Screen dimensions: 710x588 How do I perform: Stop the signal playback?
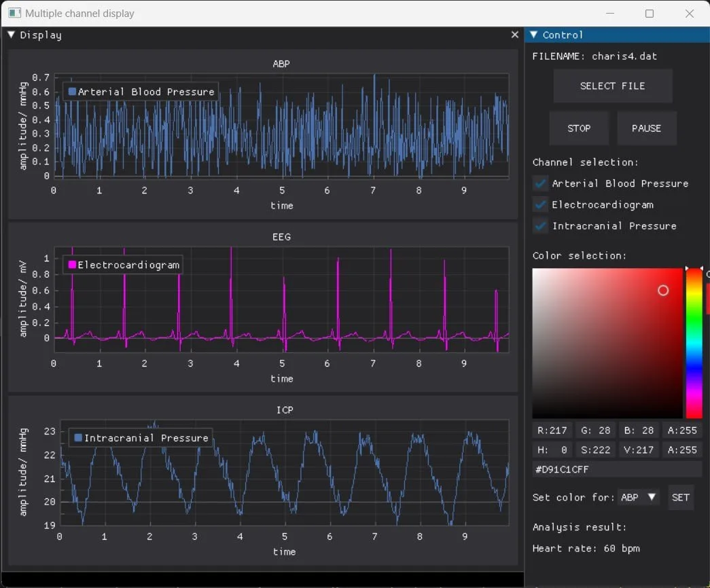click(579, 128)
